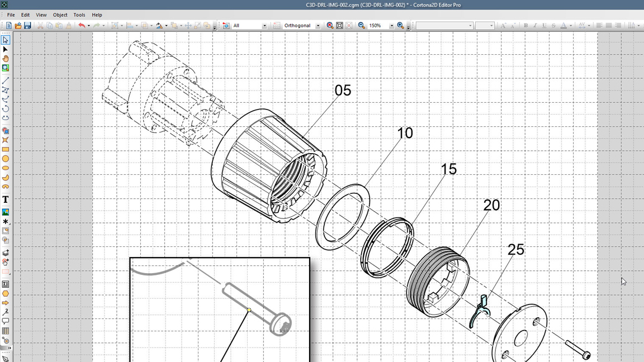Open the Tools menu

click(79, 15)
